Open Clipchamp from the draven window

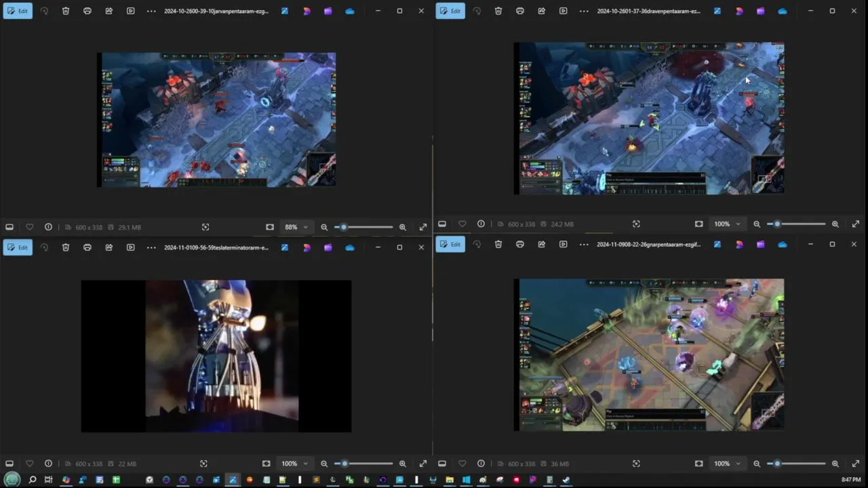(x=761, y=11)
